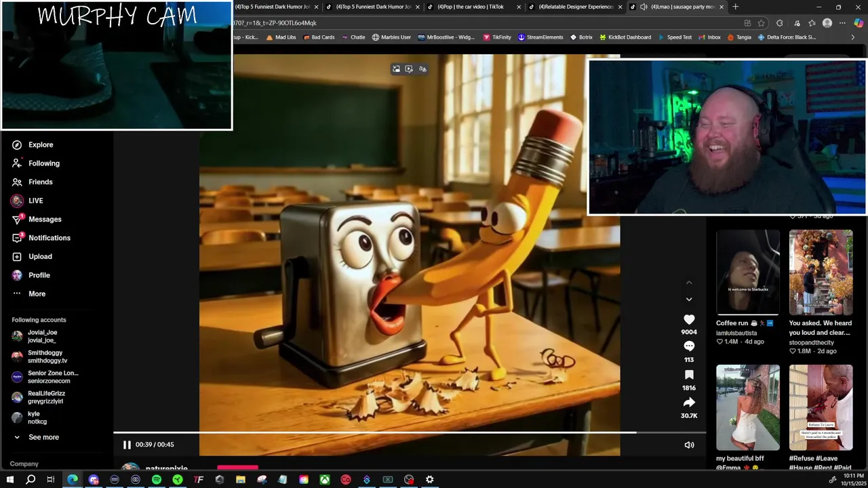Switch to the Pop | the car video tab
Image resolution: width=868 pixels, height=488 pixels.
(x=475, y=7)
